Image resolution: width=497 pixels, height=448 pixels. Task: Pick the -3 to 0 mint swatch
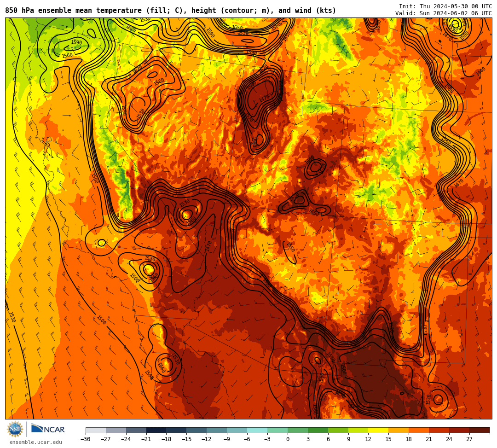(x=277, y=430)
